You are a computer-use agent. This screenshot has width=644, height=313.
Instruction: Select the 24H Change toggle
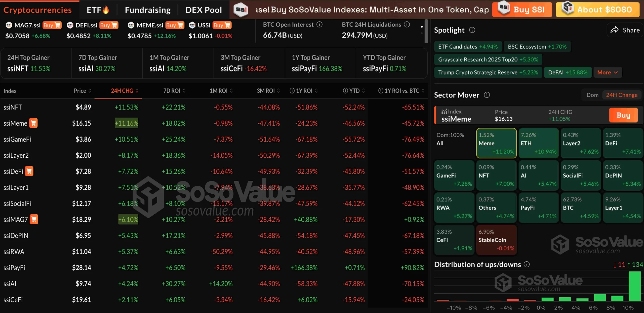(x=622, y=95)
